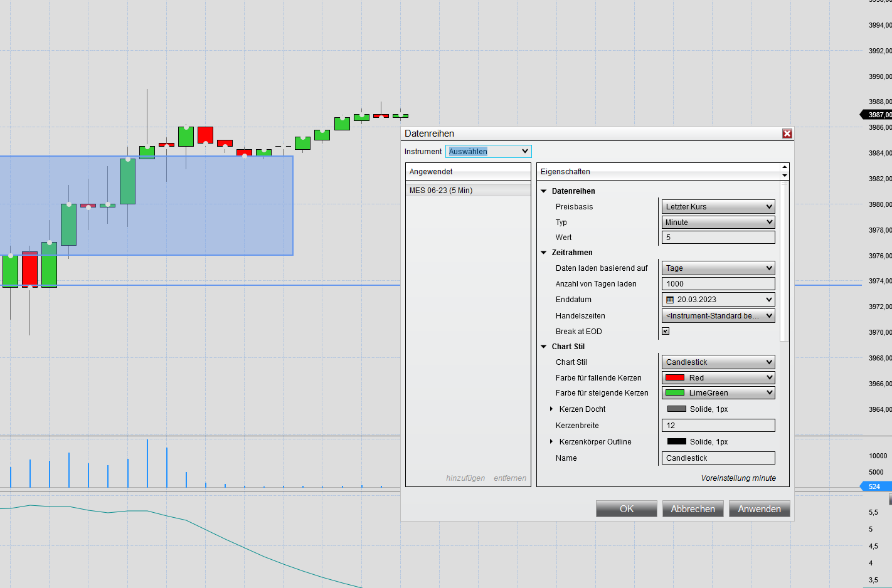
Task: Click the entfernen link
Action: pyautogui.click(x=510, y=478)
